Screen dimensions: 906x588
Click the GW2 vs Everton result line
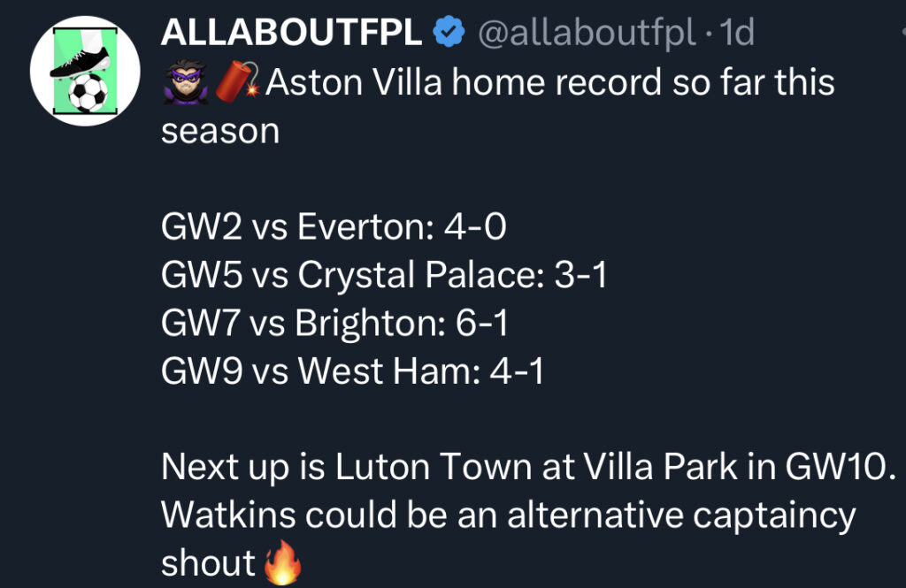pos(334,228)
